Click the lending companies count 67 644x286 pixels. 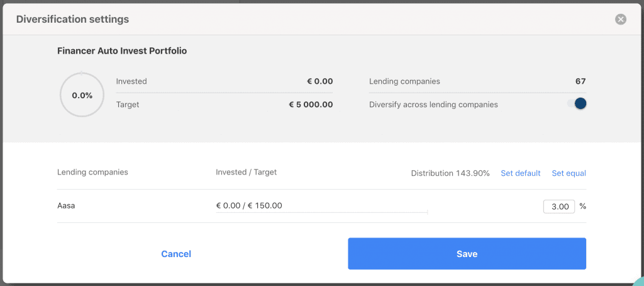pyautogui.click(x=580, y=81)
